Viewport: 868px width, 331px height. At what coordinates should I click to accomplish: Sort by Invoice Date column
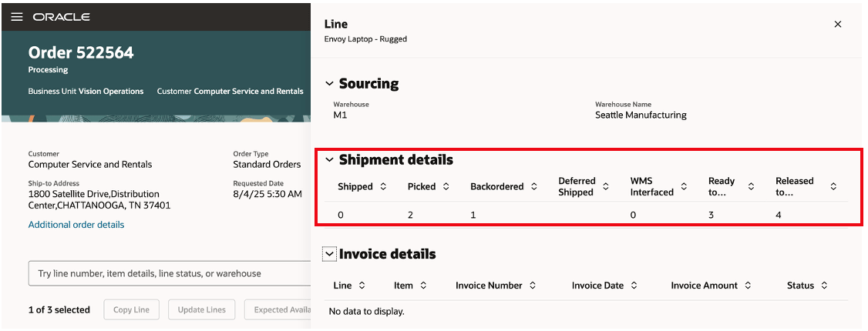click(634, 286)
